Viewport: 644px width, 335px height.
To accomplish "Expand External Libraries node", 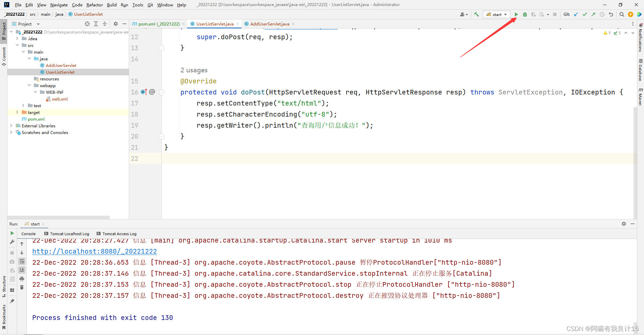I will click(11, 126).
